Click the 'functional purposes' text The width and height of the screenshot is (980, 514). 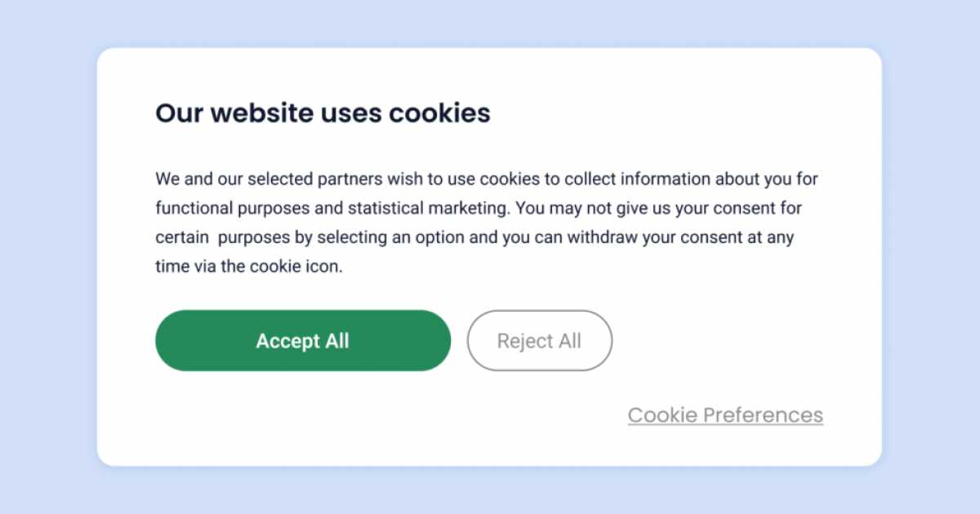(233, 208)
